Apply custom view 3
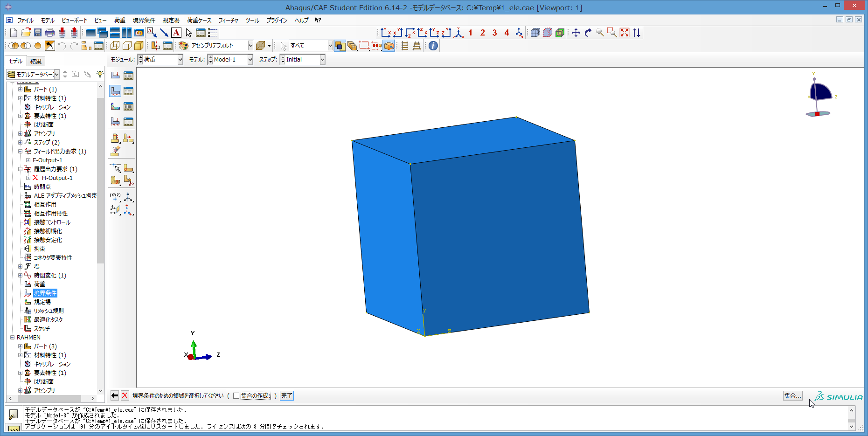 point(495,33)
